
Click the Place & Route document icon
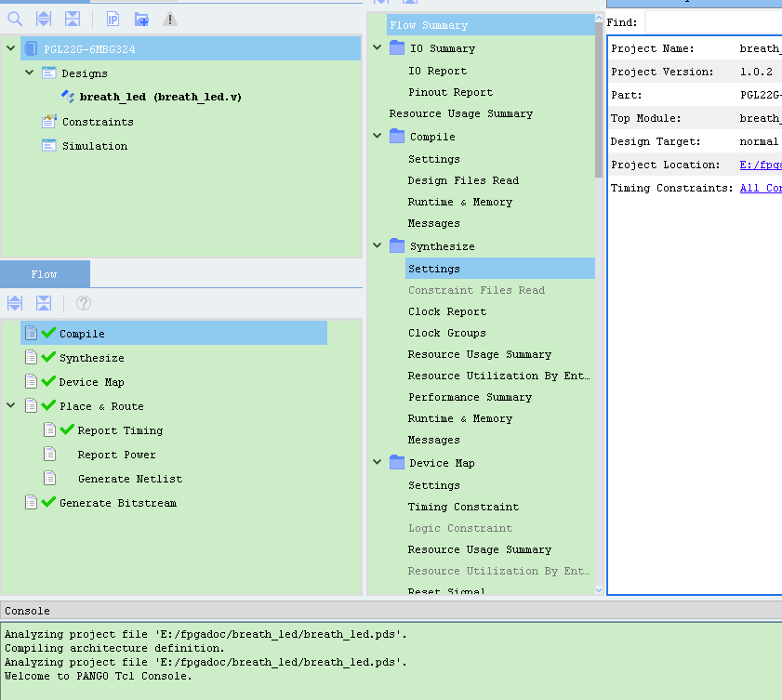(31, 405)
